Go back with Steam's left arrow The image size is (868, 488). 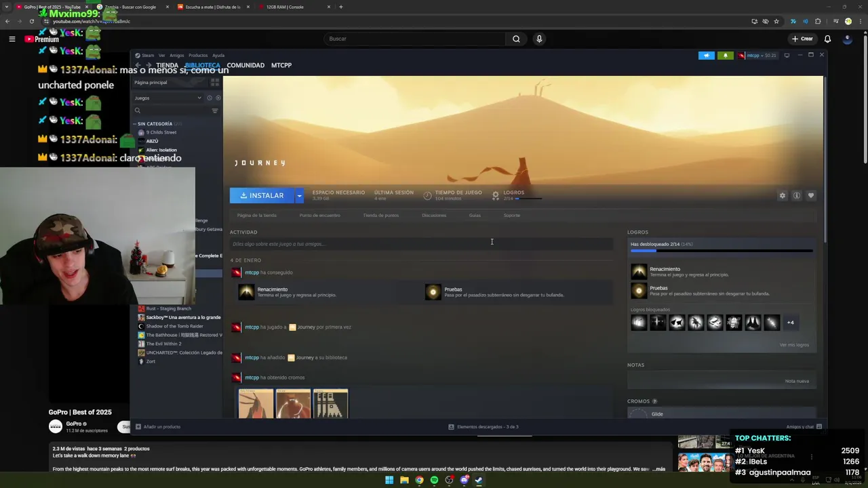pos(138,65)
